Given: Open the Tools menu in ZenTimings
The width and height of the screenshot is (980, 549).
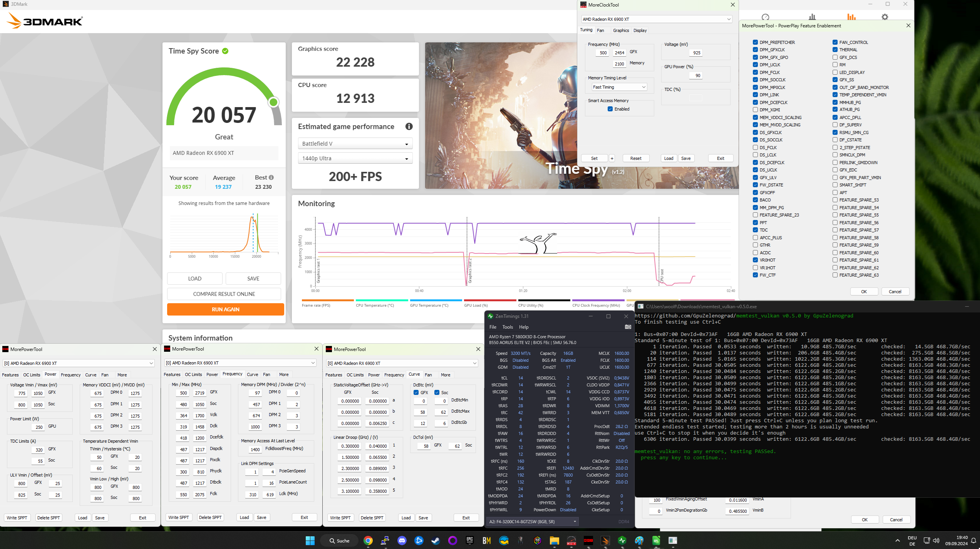Looking at the screenshot, I should [x=507, y=327].
